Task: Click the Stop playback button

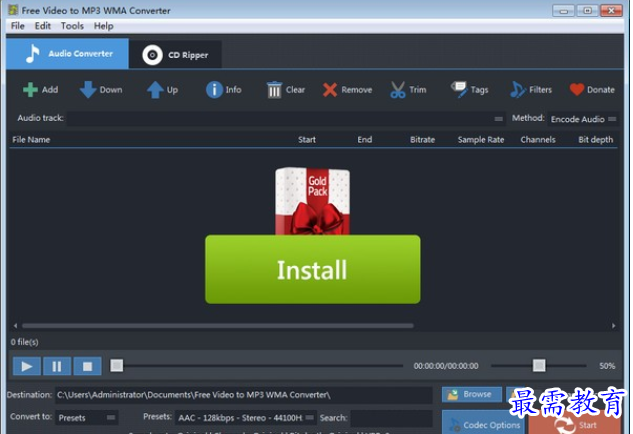Action: (87, 366)
